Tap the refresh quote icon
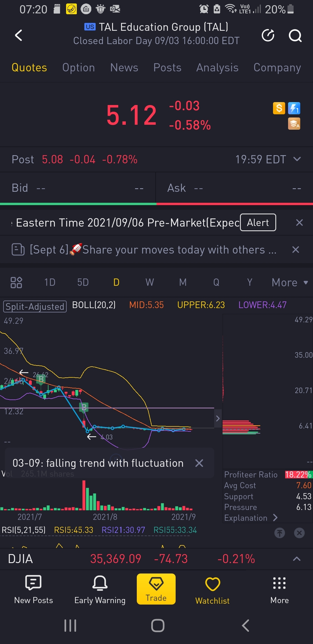Viewport: 313px width, 644px height. (x=268, y=35)
